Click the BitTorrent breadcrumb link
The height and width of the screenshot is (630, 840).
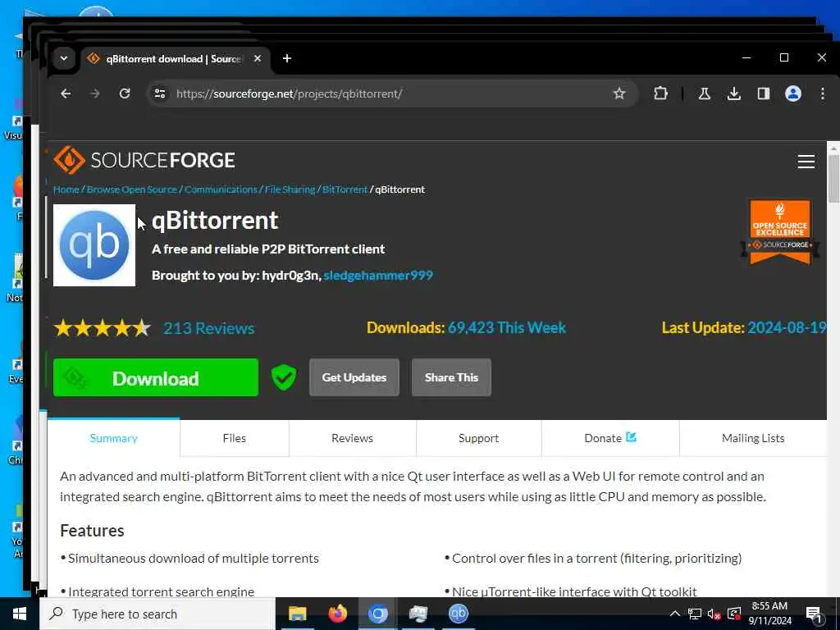(345, 189)
